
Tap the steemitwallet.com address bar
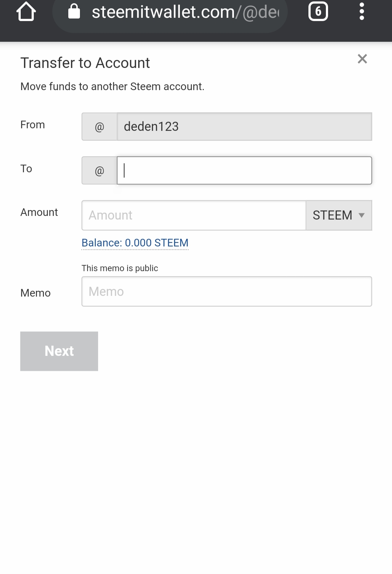point(185,12)
